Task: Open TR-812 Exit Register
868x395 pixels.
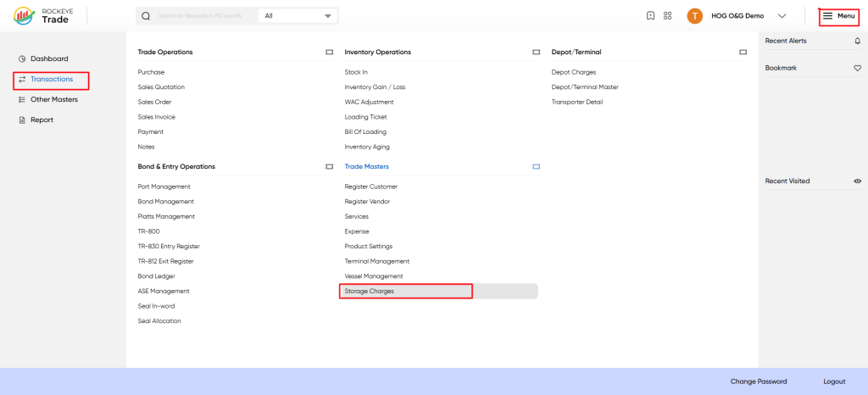Action: point(165,261)
